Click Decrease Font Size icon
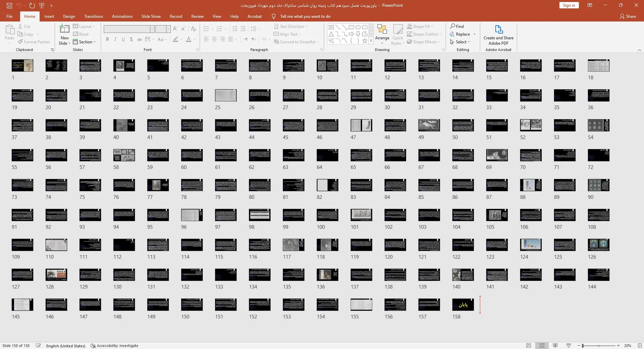The width and height of the screenshot is (644, 349). tap(183, 29)
